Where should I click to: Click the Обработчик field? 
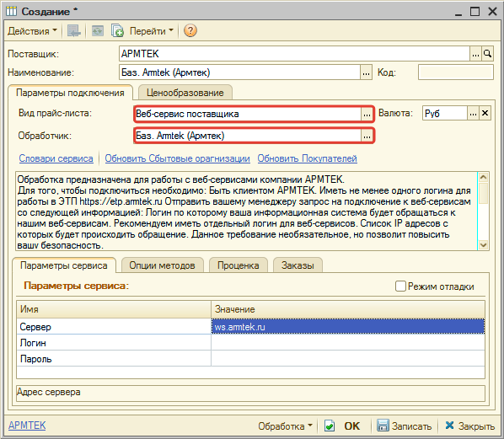coord(248,136)
